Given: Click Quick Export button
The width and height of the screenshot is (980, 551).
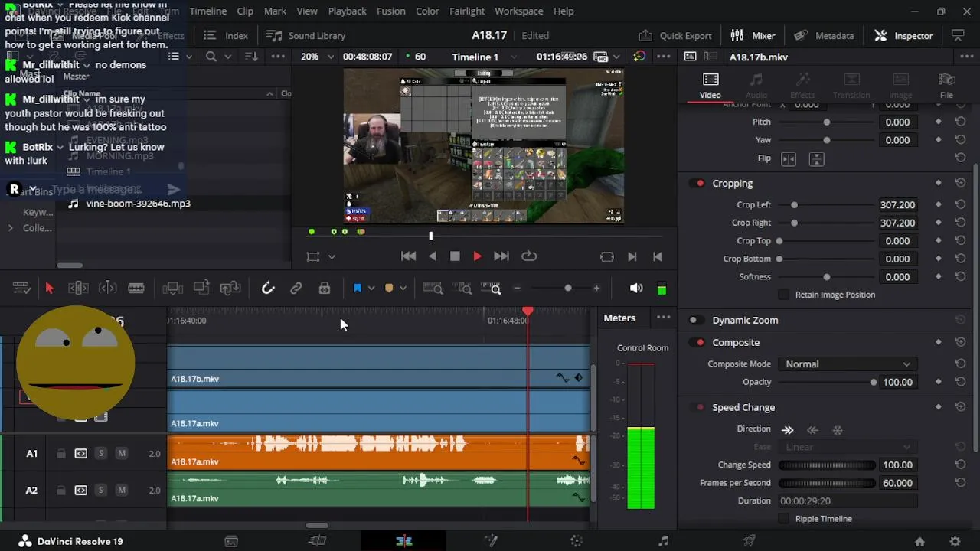Looking at the screenshot, I should click(x=675, y=35).
